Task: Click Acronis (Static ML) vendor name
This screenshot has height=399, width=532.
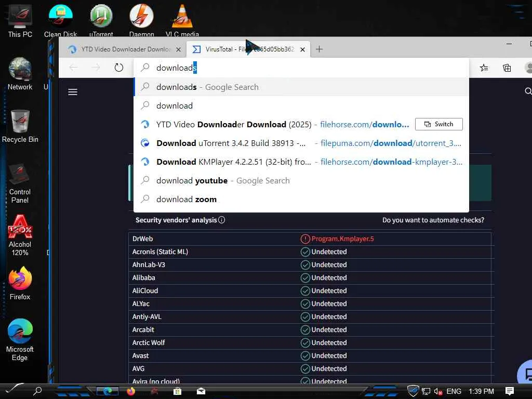Action: point(160,252)
